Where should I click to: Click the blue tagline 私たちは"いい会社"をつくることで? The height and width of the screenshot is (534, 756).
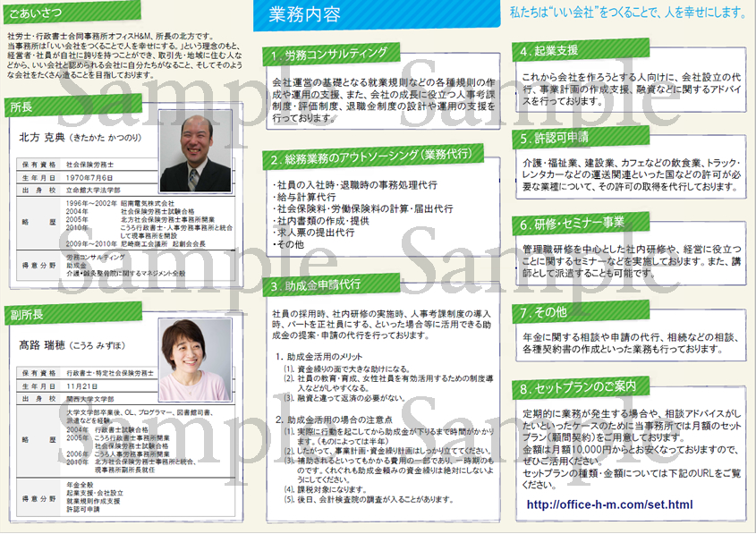tap(627, 12)
